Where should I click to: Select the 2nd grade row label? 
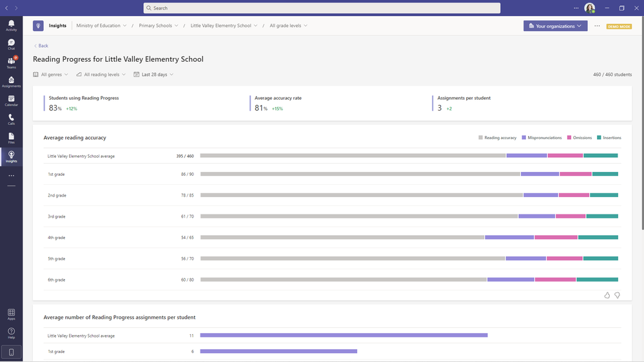click(57, 195)
